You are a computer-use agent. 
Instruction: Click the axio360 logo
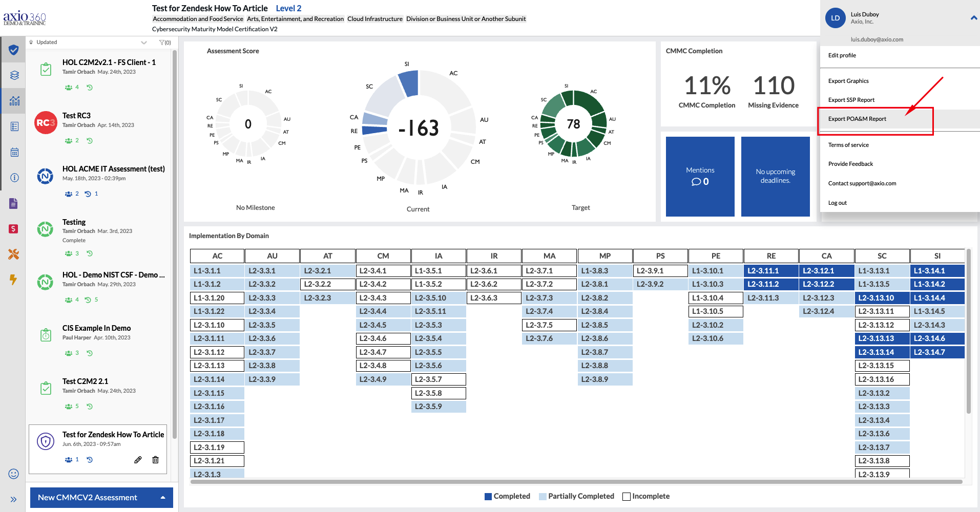click(25, 18)
